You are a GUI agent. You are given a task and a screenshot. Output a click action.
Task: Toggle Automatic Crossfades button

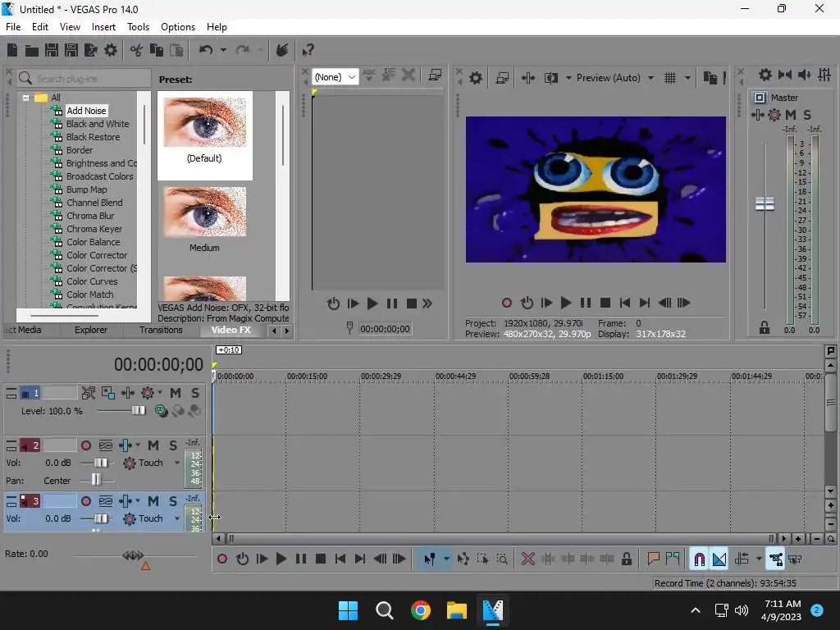[719, 559]
